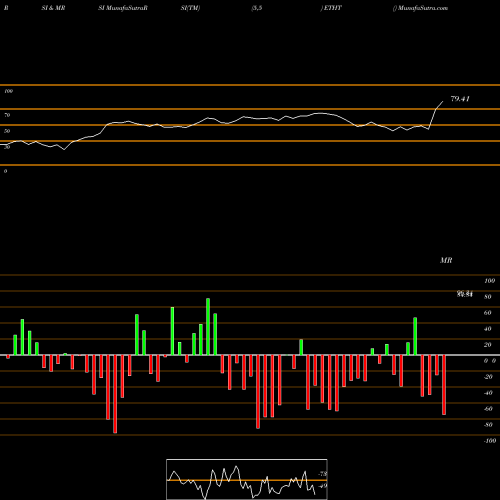500x500 pixels.
Task: Click the 70 level RSI axis label
Action: pyautogui.click(x=7, y=115)
